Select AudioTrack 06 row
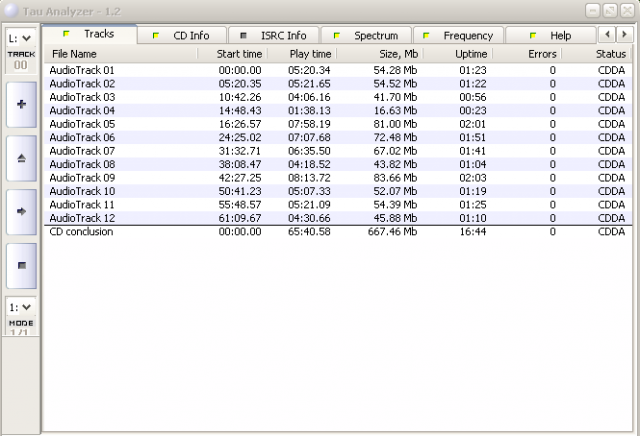The image size is (640, 436). point(338,138)
